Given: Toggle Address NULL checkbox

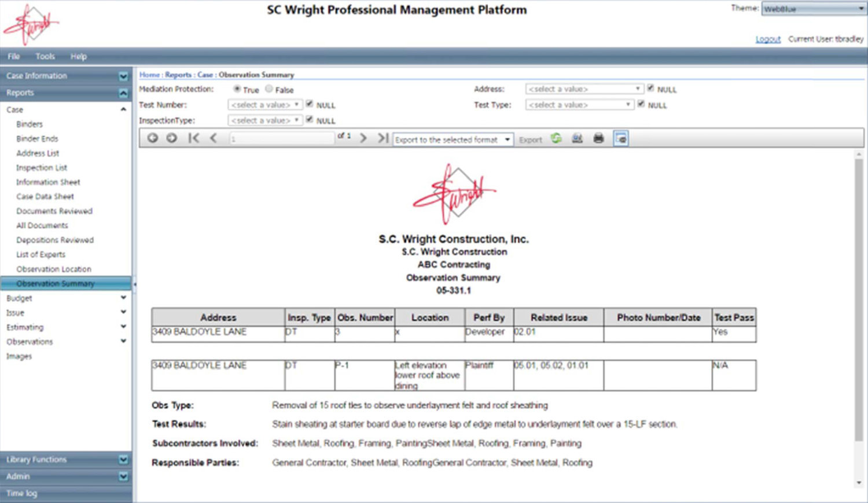Looking at the screenshot, I should (x=650, y=88).
